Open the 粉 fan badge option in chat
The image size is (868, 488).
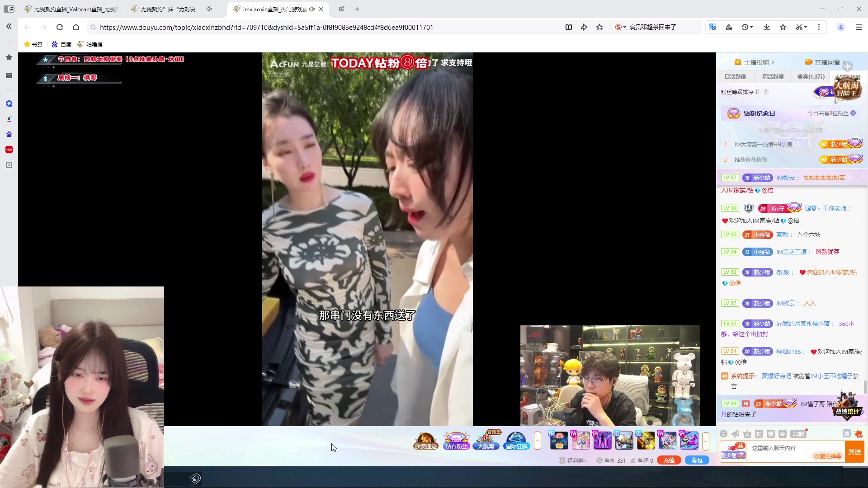pyautogui.click(x=759, y=434)
